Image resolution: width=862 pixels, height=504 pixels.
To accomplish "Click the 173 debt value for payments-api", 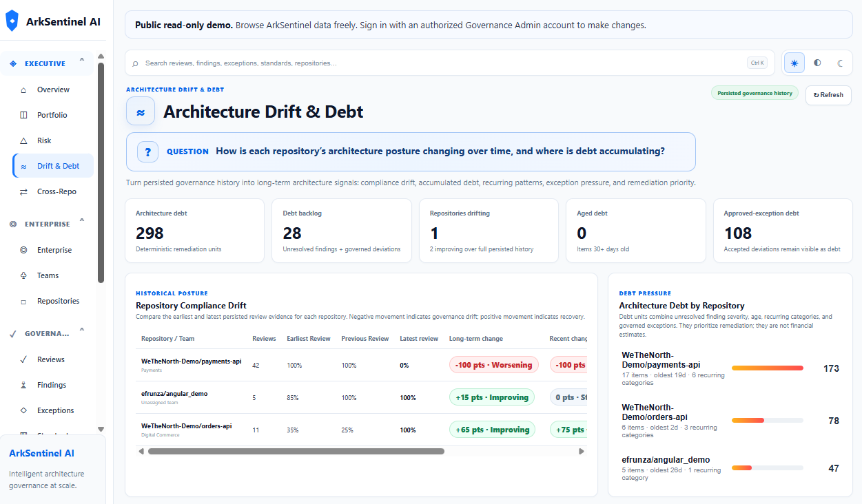I will point(831,368).
